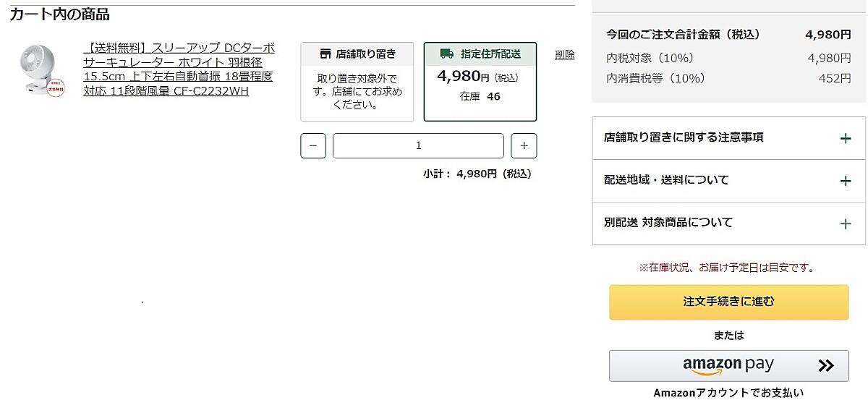Screen dimensions: 868x400
Task: Decrease quantity with the minus button
Action: tap(312, 146)
